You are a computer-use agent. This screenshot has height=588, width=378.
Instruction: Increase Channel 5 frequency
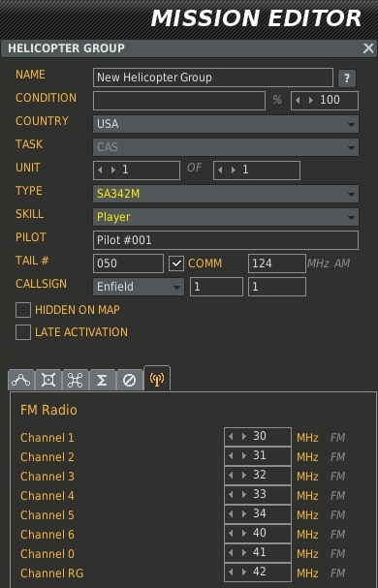pos(244,514)
